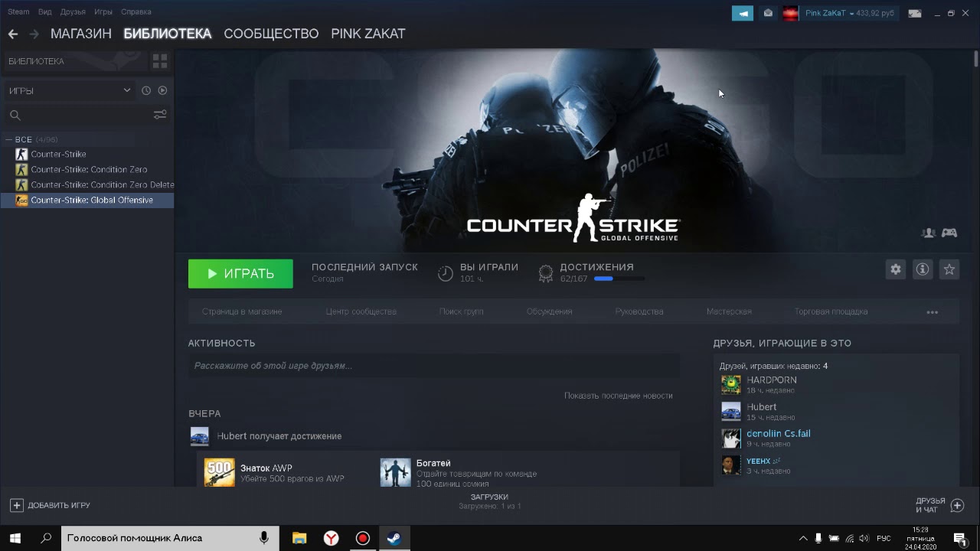Click the achievements ribbon icon
The width and height of the screenshot is (980, 551).
545,273
